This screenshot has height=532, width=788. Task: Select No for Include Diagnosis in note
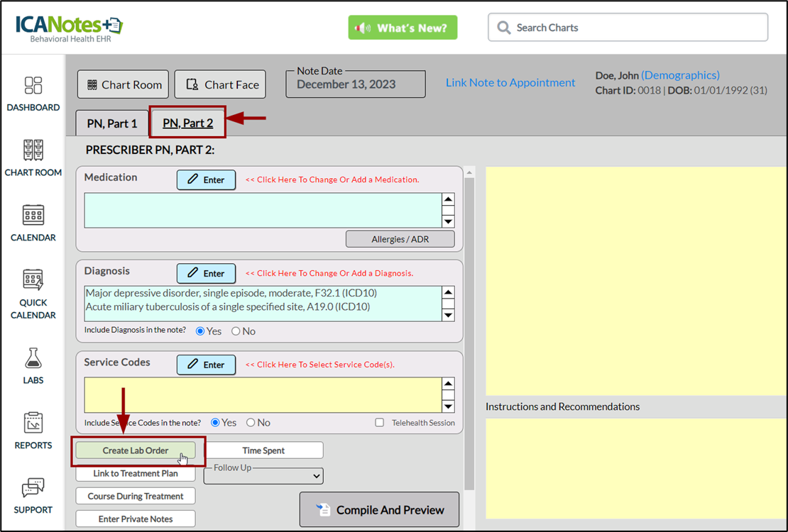(236, 331)
